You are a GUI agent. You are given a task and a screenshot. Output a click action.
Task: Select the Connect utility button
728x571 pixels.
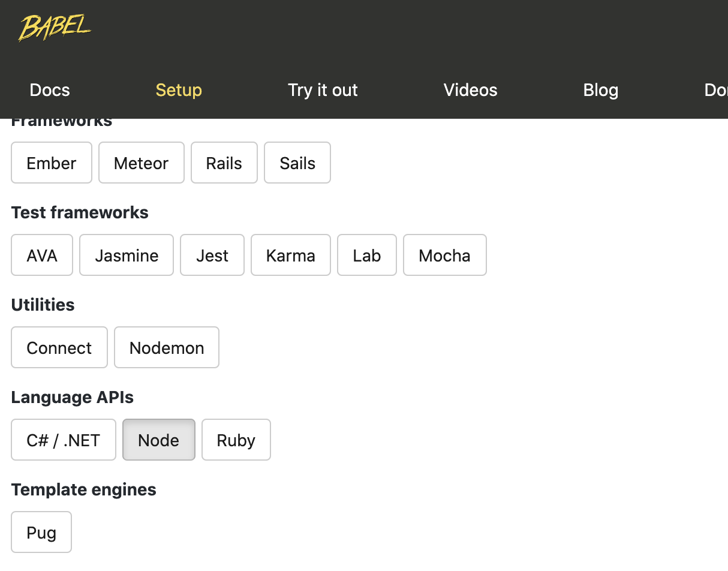[59, 347]
